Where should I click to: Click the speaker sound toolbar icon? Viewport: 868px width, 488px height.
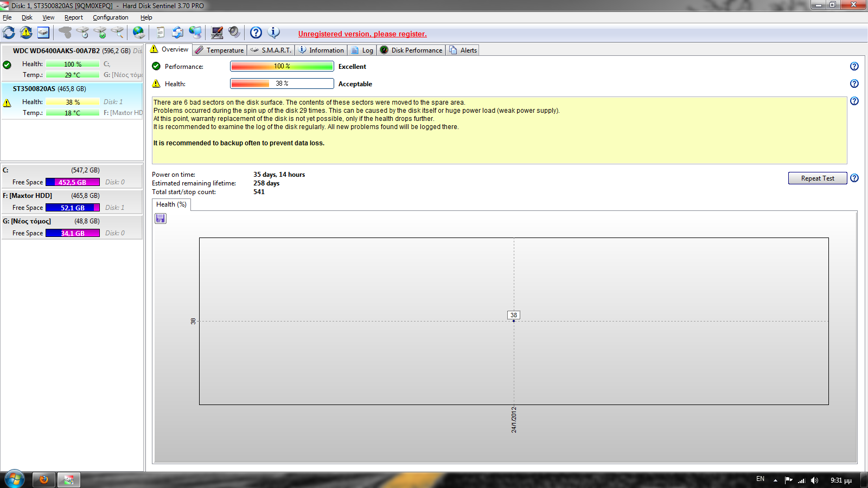pyautogui.click(x=234, y=33)
